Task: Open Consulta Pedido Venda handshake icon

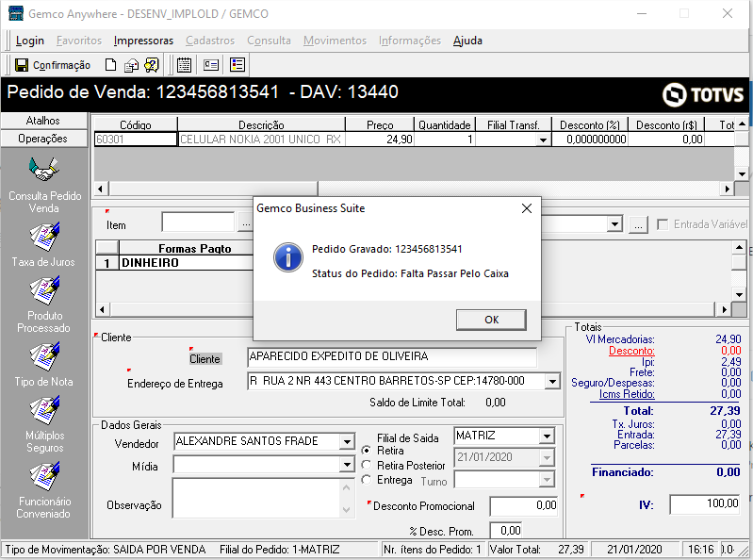Action: (43, 169)
